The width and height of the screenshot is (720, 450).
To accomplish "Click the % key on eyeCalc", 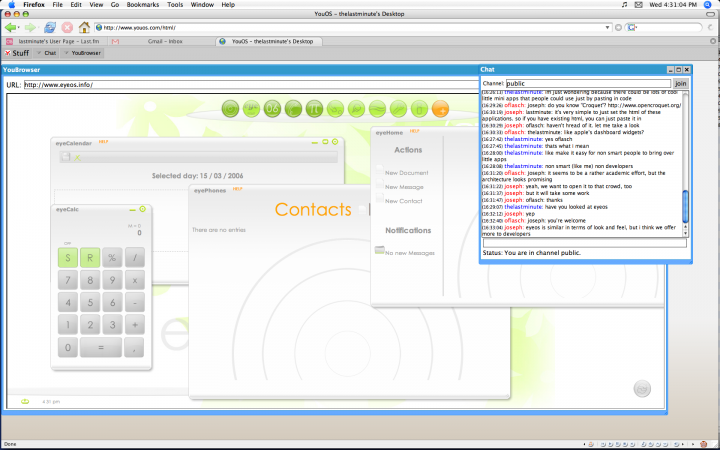I will pyautogui.click(x=112, y=258).
